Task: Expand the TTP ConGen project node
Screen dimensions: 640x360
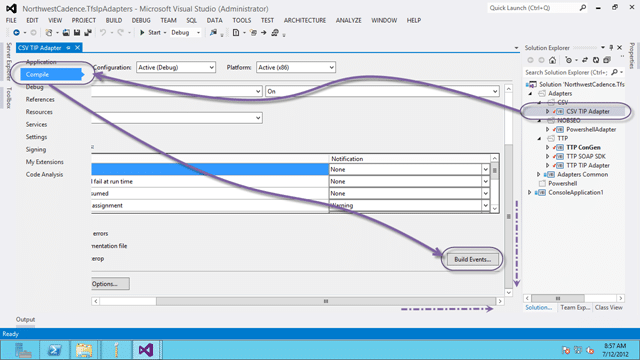Action: coord(548,147)
